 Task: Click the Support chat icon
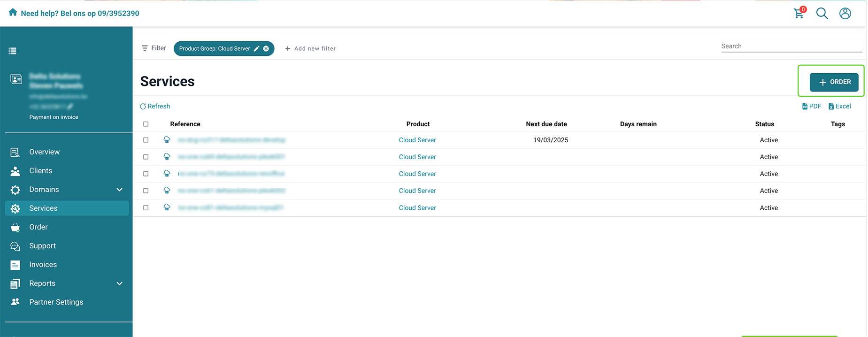(x=15, y=246)
